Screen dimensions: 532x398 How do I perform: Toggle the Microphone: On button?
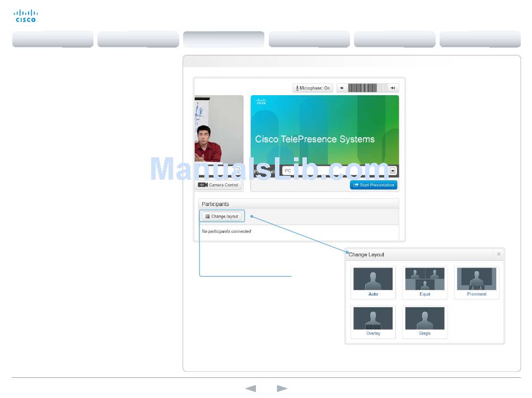point(313,88)
